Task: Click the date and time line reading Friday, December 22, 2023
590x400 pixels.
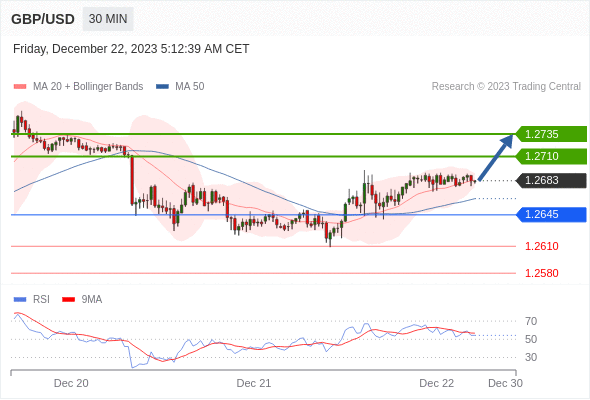Action: 131,49
